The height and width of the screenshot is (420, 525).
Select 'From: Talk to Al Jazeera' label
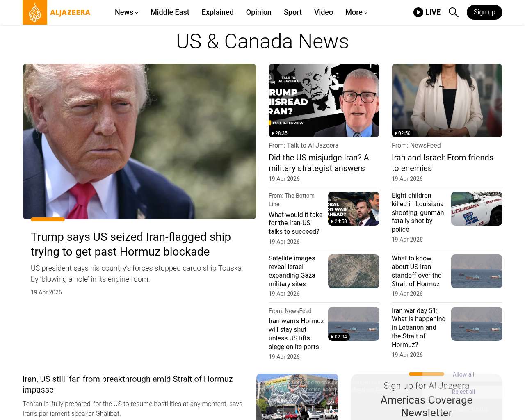click(304, 145)
